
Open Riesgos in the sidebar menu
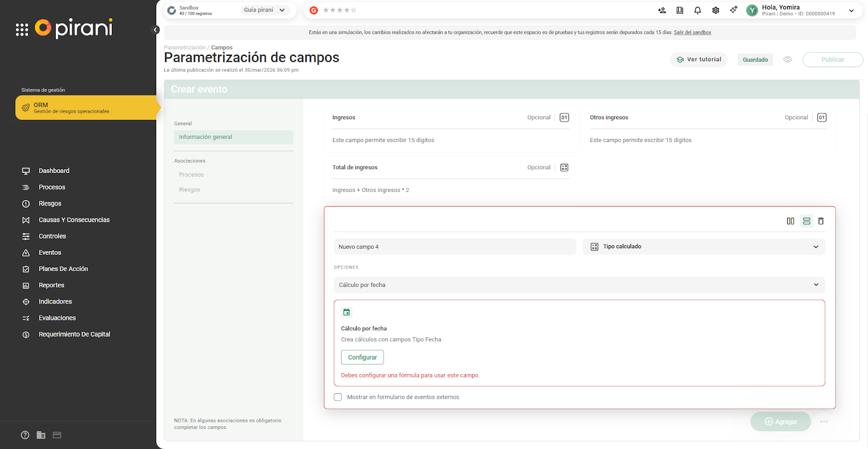50,204
